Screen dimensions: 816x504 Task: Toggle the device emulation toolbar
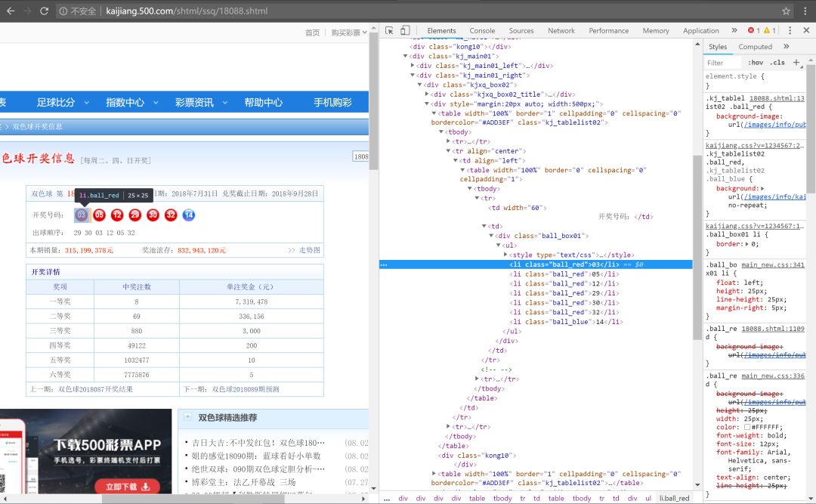click(x=405, y=30)
